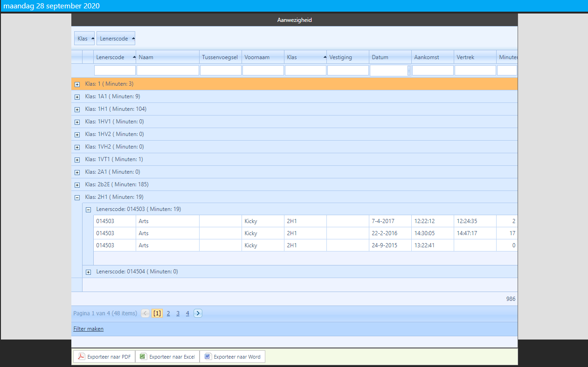Click the Voornaam filter input field
The width and height of the screenshot is (588, 367).
coord(263,70)
